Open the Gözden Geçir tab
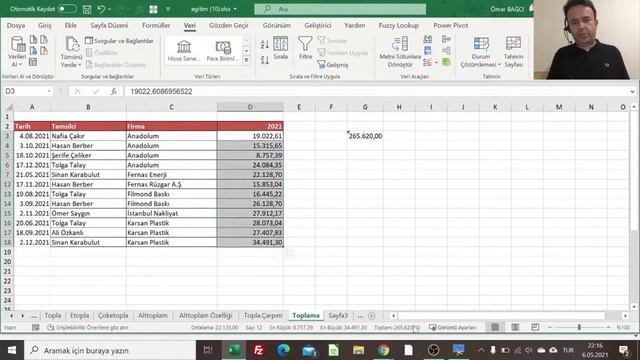640x360 pixels. point(229,25)
